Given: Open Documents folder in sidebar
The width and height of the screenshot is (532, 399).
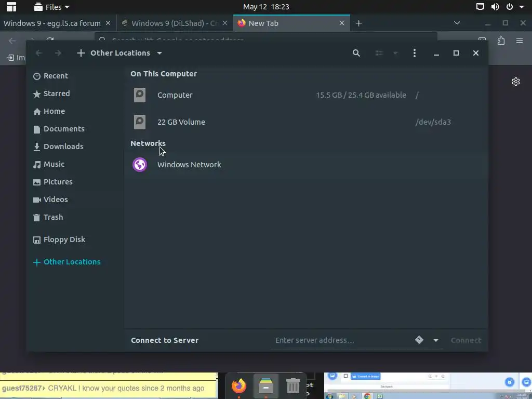Looking at the screenshot, I should pos(59,129).
